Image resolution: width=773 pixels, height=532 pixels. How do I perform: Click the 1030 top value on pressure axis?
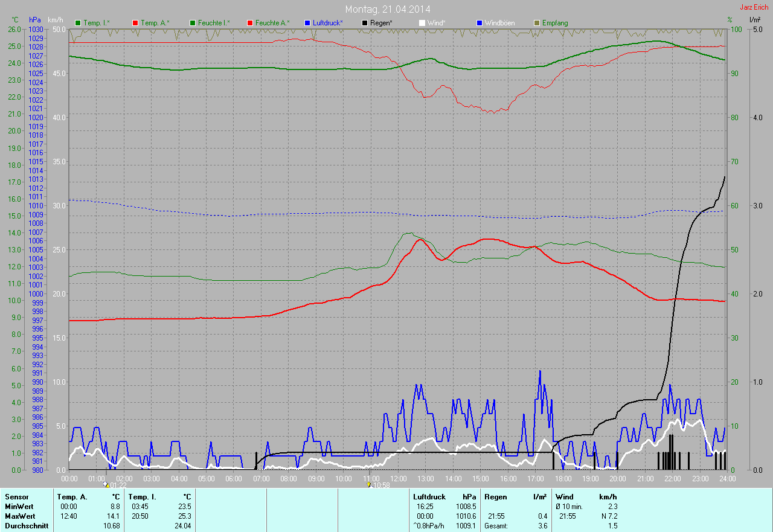click(x=36, y=29)
